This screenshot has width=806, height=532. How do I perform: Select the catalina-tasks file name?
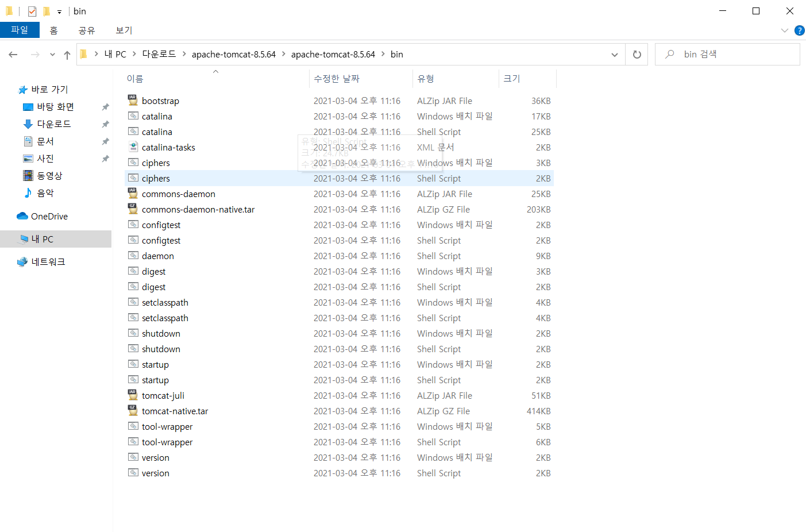168,147
